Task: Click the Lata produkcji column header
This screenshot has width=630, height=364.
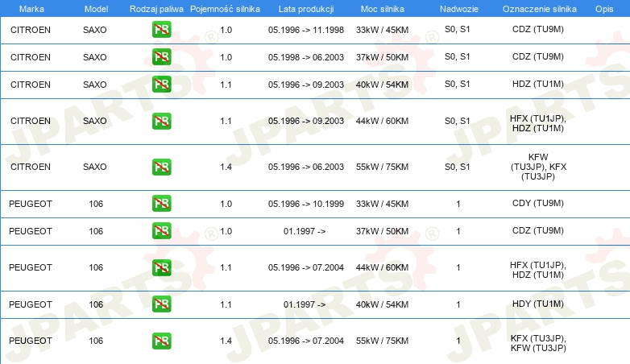Action: [x=306, y=9]
